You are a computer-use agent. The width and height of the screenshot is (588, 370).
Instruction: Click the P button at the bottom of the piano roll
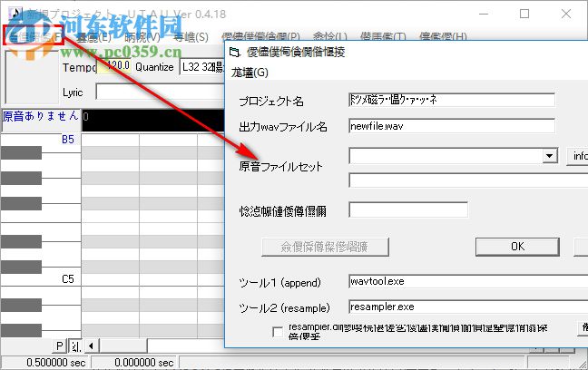pyautogui.click(x=59, y=346)
